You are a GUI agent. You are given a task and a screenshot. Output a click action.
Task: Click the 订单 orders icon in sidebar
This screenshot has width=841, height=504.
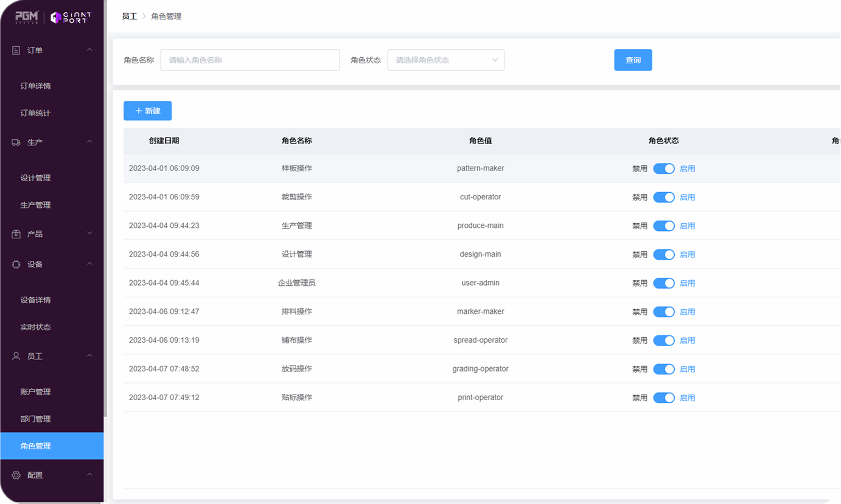pos(16,50)
